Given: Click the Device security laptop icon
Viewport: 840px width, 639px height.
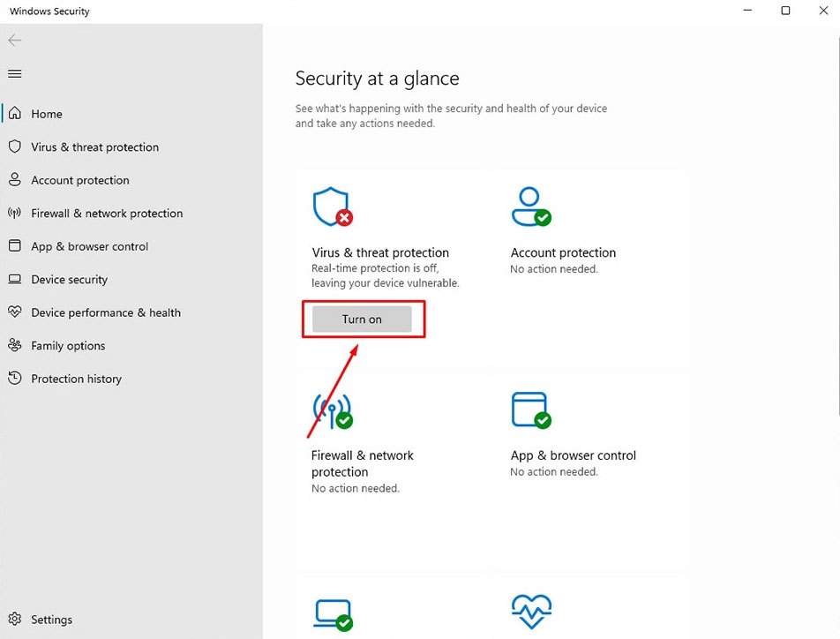Looking at the screenshot, I should tap(14, 279).
